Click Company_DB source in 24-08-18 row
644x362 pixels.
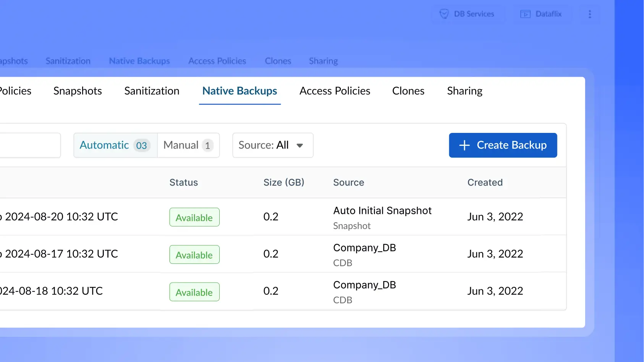coord(364,285)
